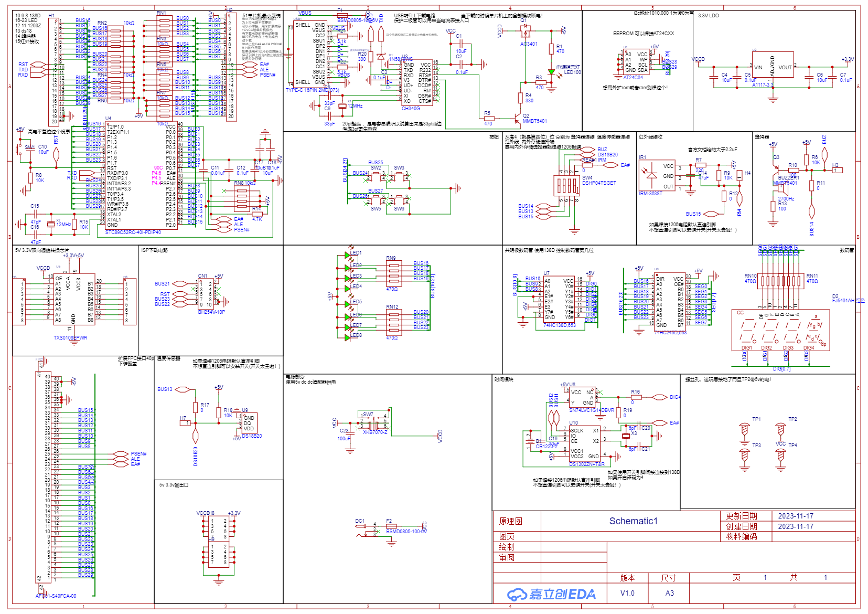Select the V1.0 version cell

(627, 593)
